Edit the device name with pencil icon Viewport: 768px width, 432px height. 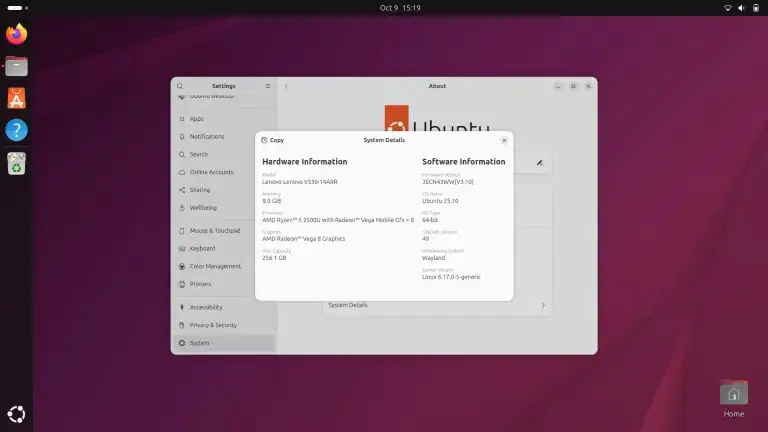[539, 162]
